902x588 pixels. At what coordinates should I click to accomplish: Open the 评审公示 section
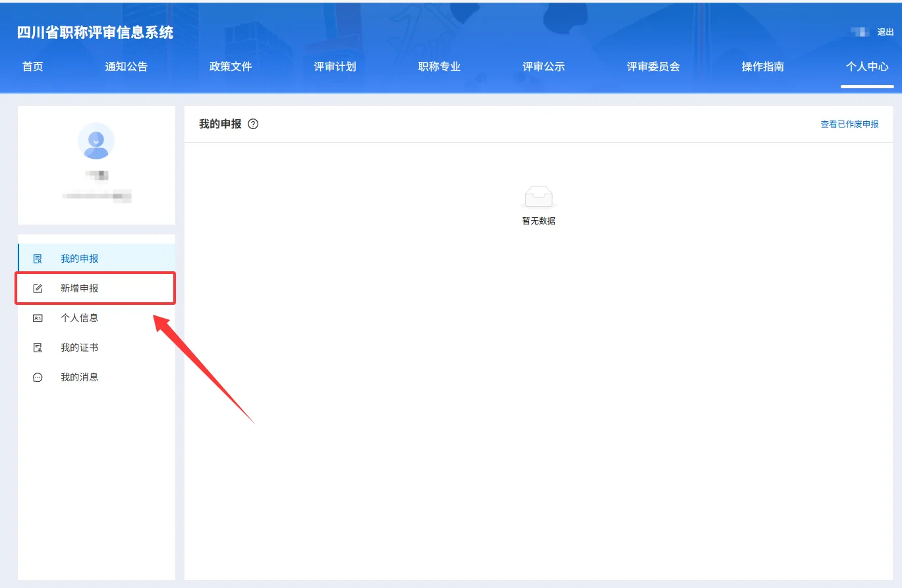tap(544, 66)
